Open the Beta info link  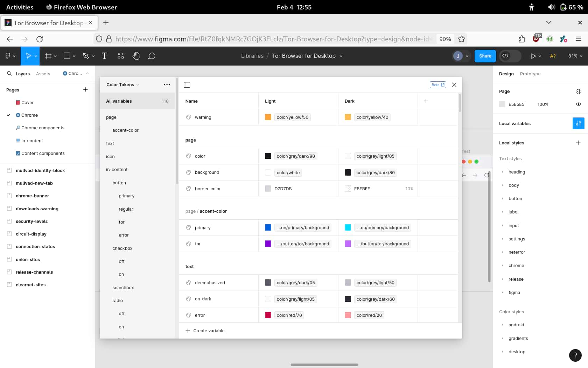(x=438, y=85)
